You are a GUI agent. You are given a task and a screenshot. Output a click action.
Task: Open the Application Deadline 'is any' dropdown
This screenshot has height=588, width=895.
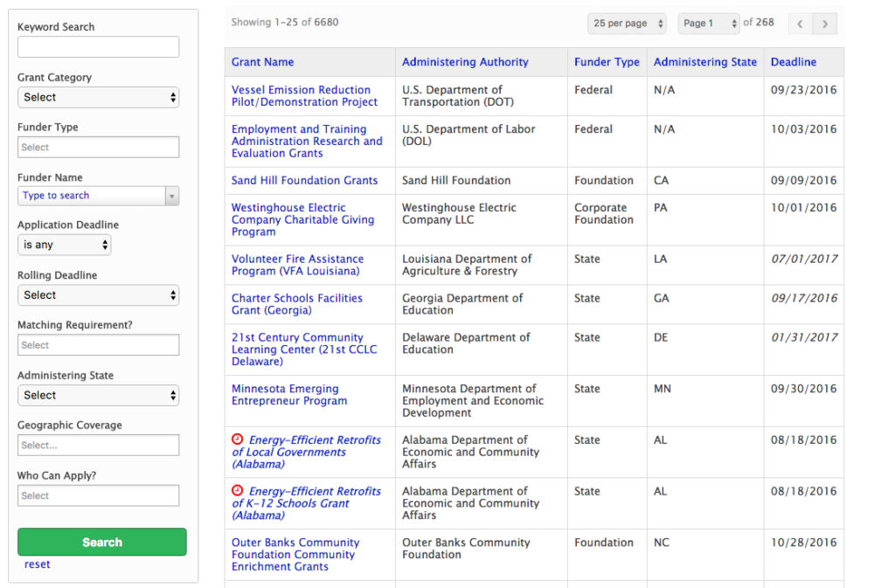tap(65, 245)
